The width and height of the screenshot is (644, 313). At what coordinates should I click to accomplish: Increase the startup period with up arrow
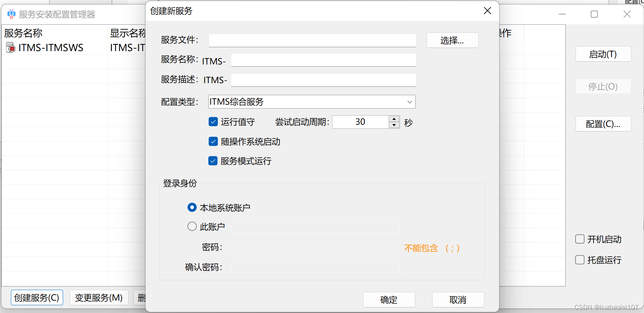click(394, 119)
